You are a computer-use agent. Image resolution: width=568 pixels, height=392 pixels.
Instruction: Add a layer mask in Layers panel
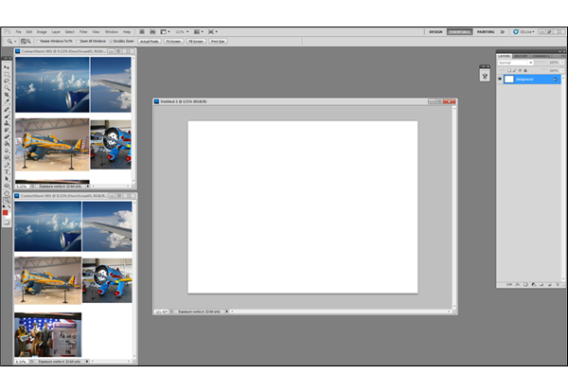[x=525, y=284]
